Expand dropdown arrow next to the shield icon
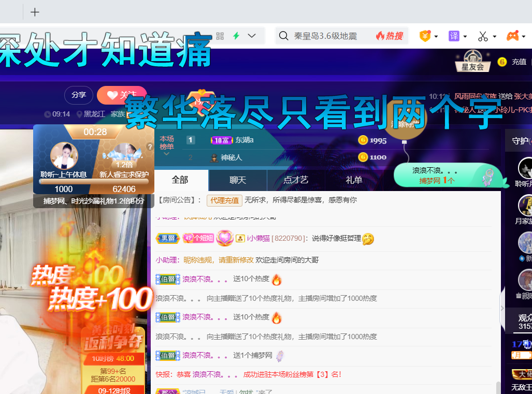The image size is (532, 394). 436,36
